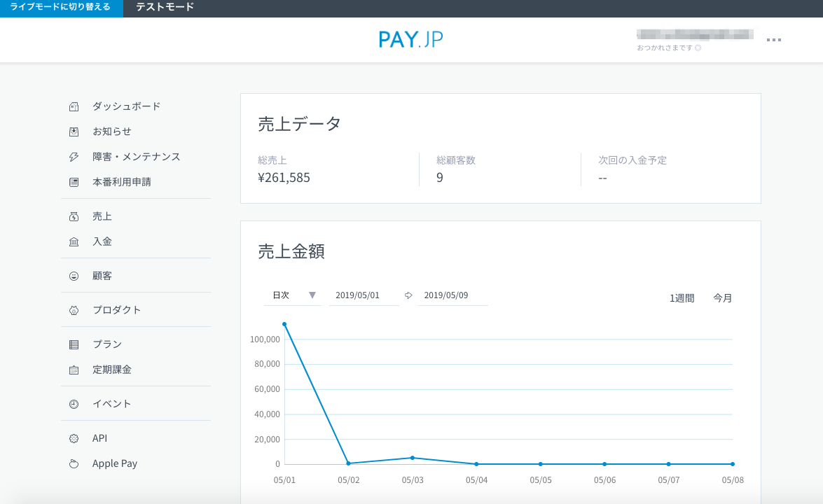This screenshot has width=823, height=504.
Task: Click the 05/01 data point on chart
Action: (284, 324)
